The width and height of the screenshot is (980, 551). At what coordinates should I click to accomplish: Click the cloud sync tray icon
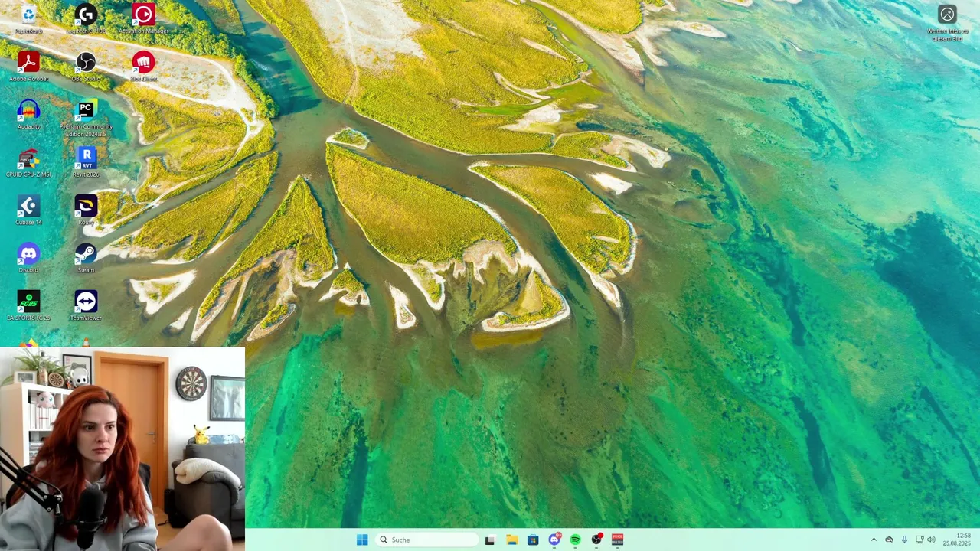[889, 540]
